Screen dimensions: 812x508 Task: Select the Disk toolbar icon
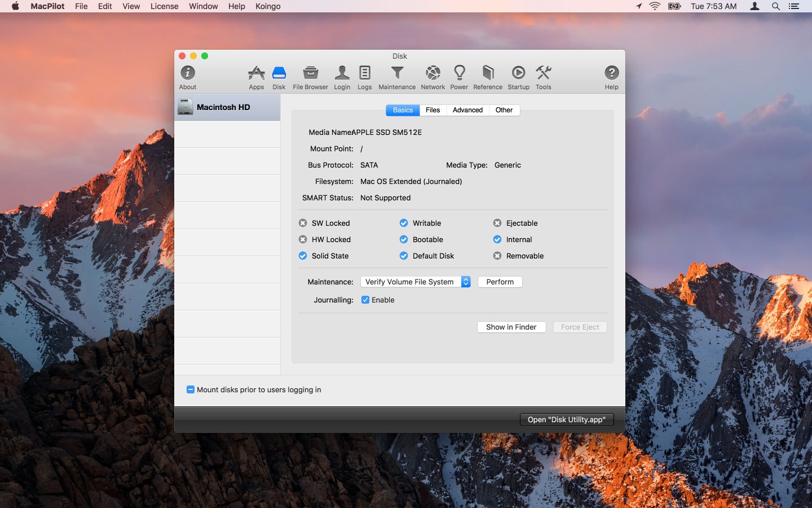coord(279,76)
